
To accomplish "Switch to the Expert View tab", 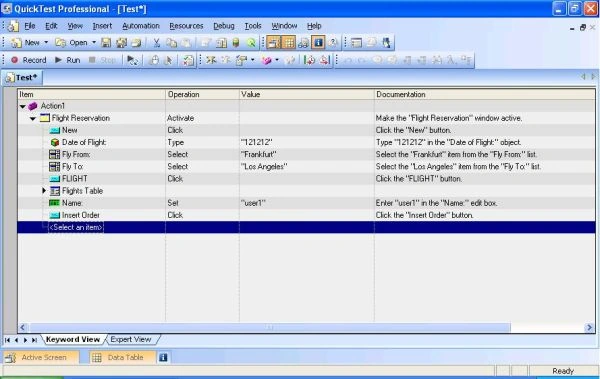I will 130,339.
